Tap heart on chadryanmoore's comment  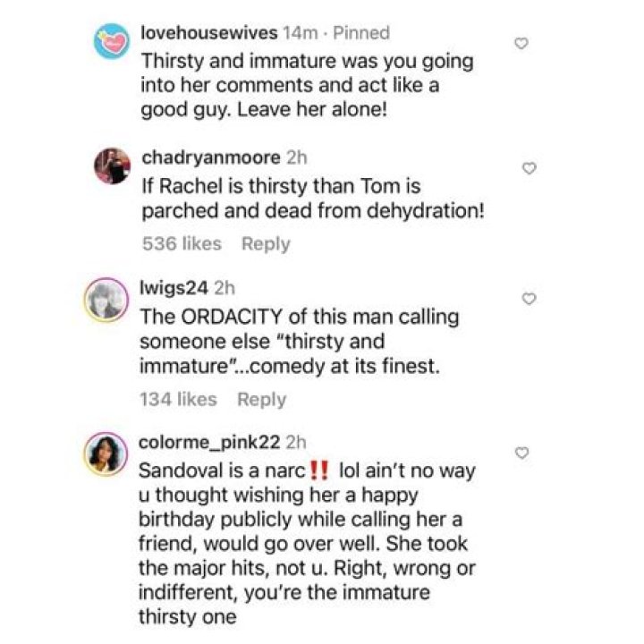(529, 168)
